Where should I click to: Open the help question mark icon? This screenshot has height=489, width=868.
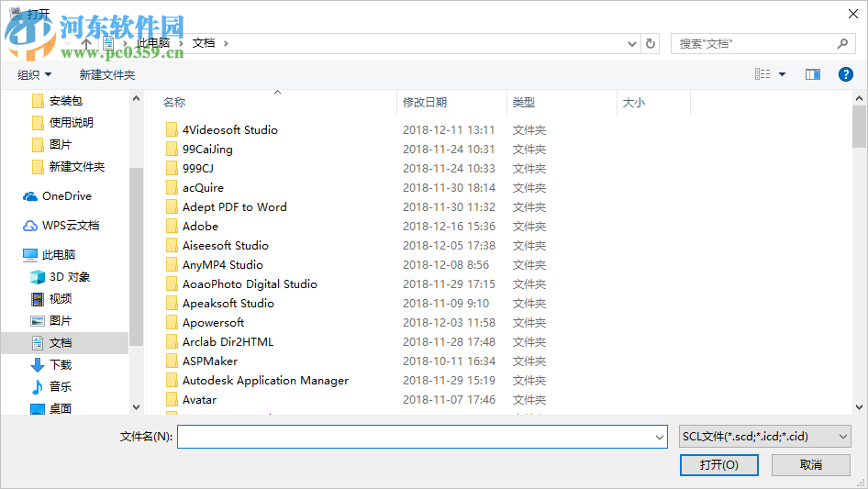(x=845, y=74)
